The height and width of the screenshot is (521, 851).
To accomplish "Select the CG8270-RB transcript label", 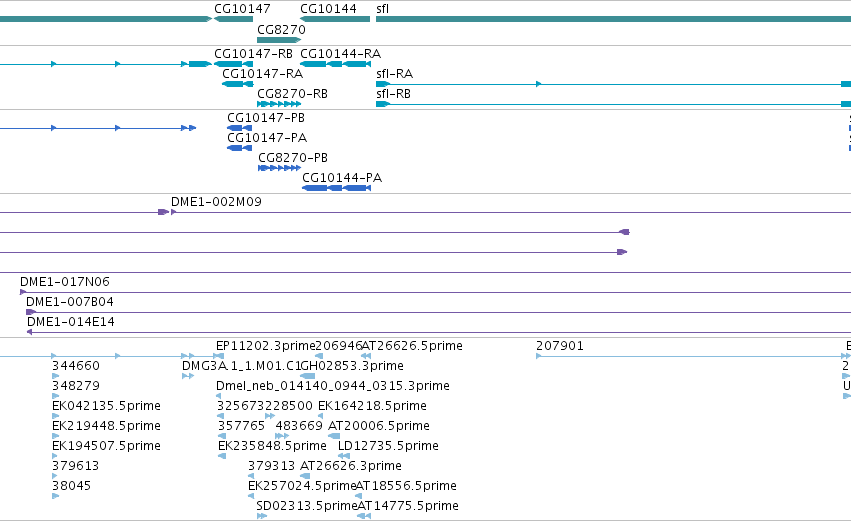I will pos(293,93).
